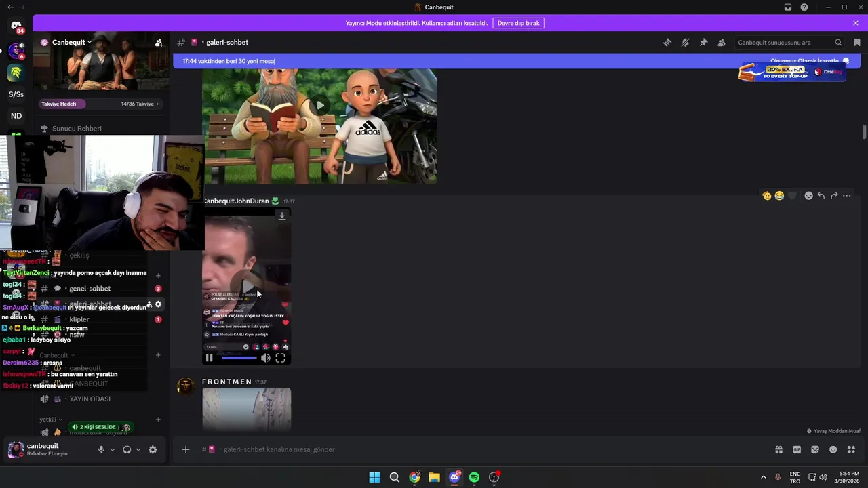This screenshot has width=868, height=488.
Task: Collapse the Canbequit channel category
Action: coord(57,355)
